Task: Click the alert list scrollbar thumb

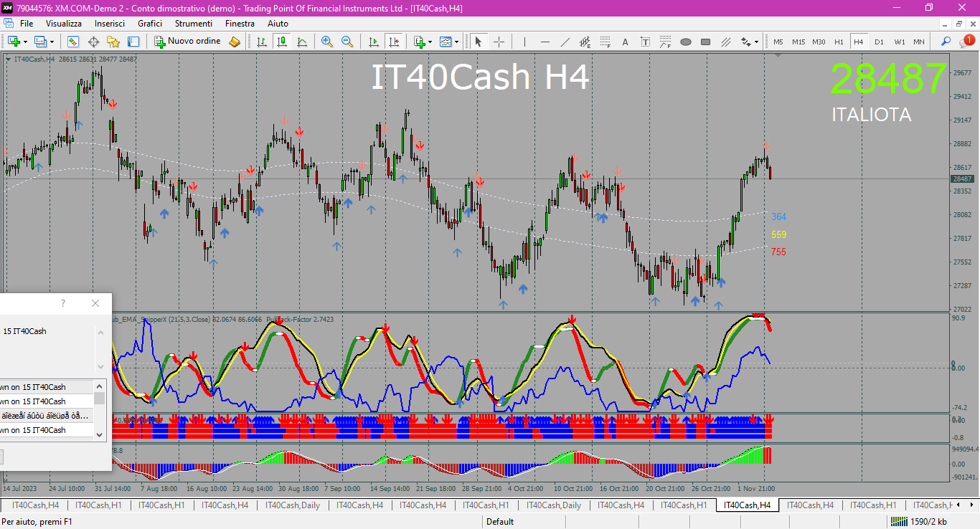Action: click(x=100, y=399)
